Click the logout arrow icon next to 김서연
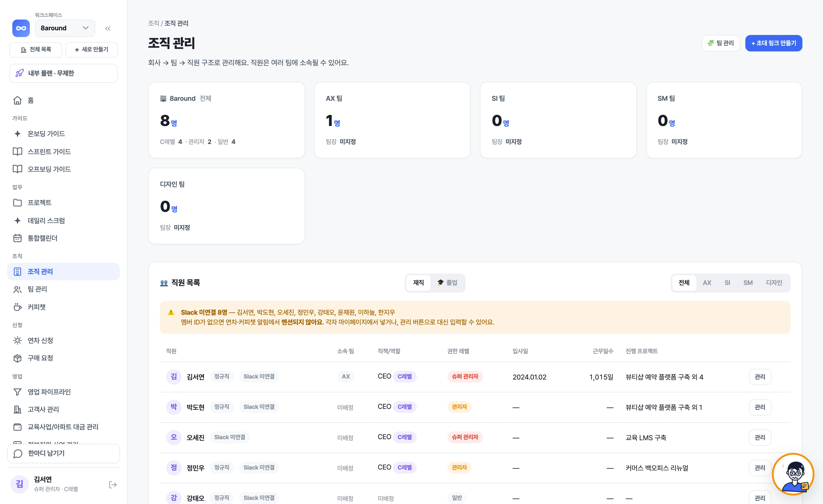This screenshot has width=823, height=504. coord(113,484)
